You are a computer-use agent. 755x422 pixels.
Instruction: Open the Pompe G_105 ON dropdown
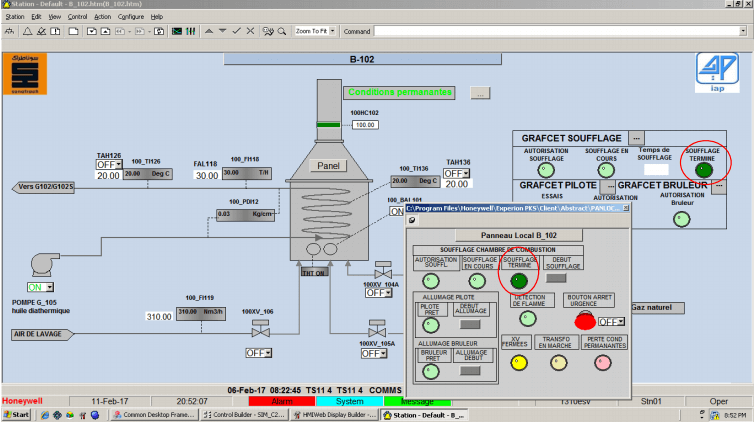pos(41,287)
